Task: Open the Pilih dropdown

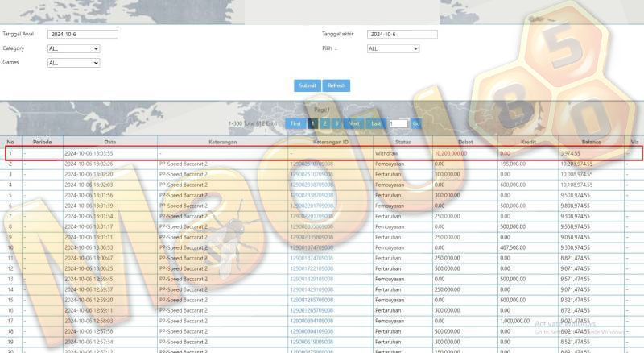Action: coord(393,48)
